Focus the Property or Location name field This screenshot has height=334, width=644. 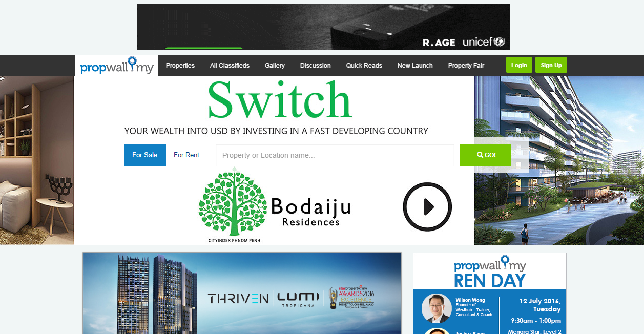click(335, 155)
